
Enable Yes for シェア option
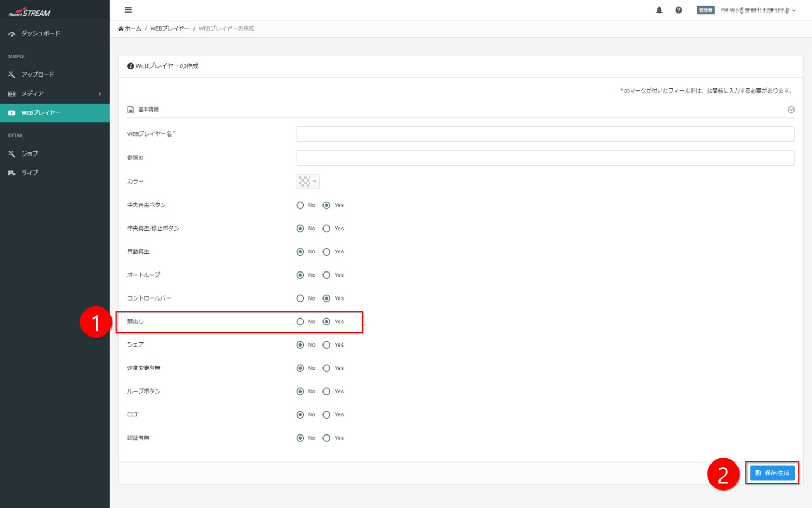click(x=327, y=345)
